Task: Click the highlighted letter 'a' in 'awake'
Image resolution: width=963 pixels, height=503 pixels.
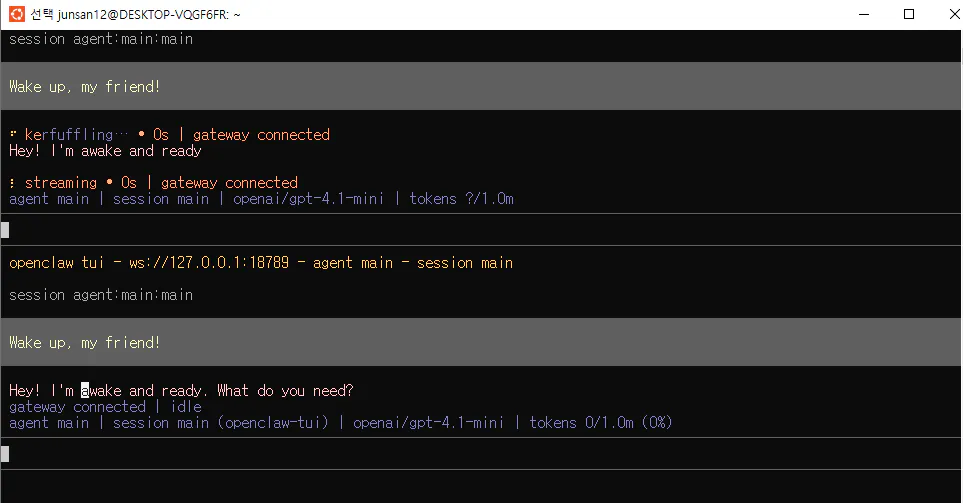Action: click(x=85, y=391)
